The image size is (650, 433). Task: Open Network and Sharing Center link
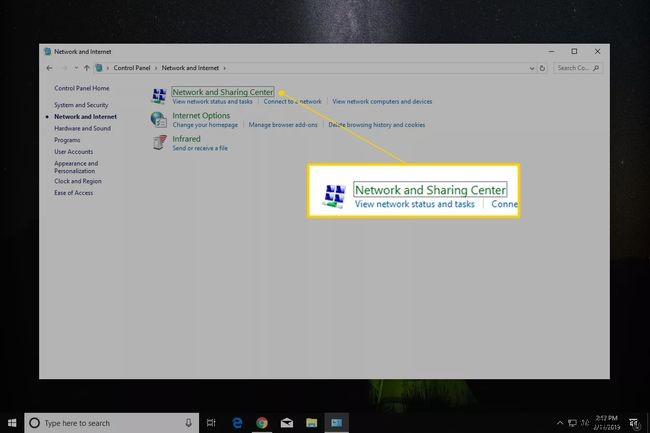[223, 92]
